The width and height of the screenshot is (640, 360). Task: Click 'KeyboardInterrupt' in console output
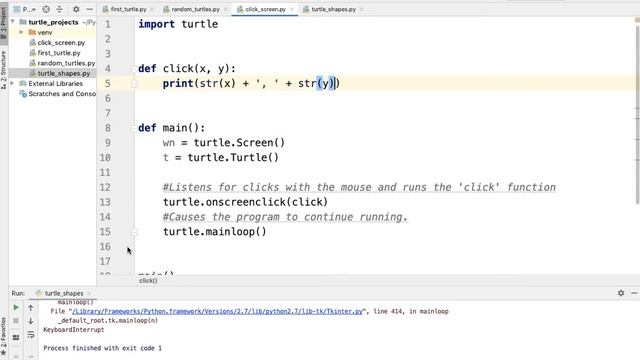(74, 330)
